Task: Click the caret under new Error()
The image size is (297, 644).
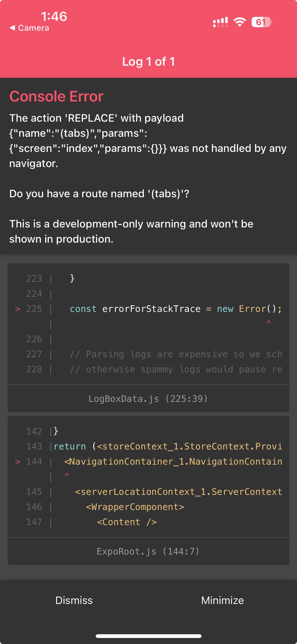Action: click(269, 322)
